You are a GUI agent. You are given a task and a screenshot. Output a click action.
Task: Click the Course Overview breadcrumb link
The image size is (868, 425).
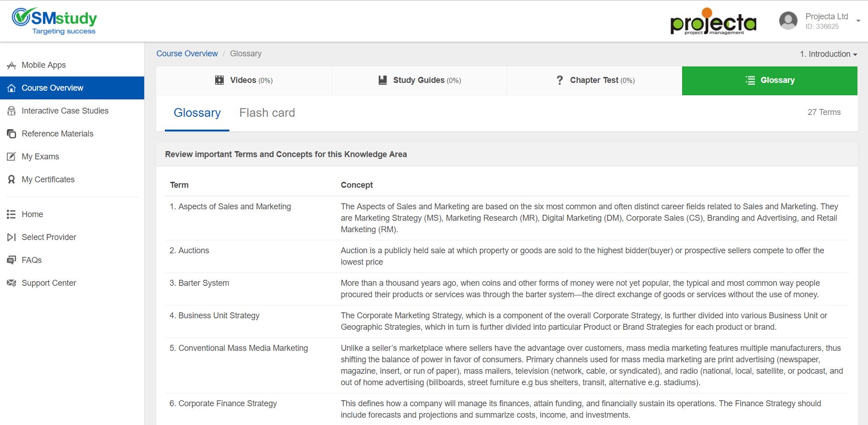pyautogui.click(x=187, y=54)
